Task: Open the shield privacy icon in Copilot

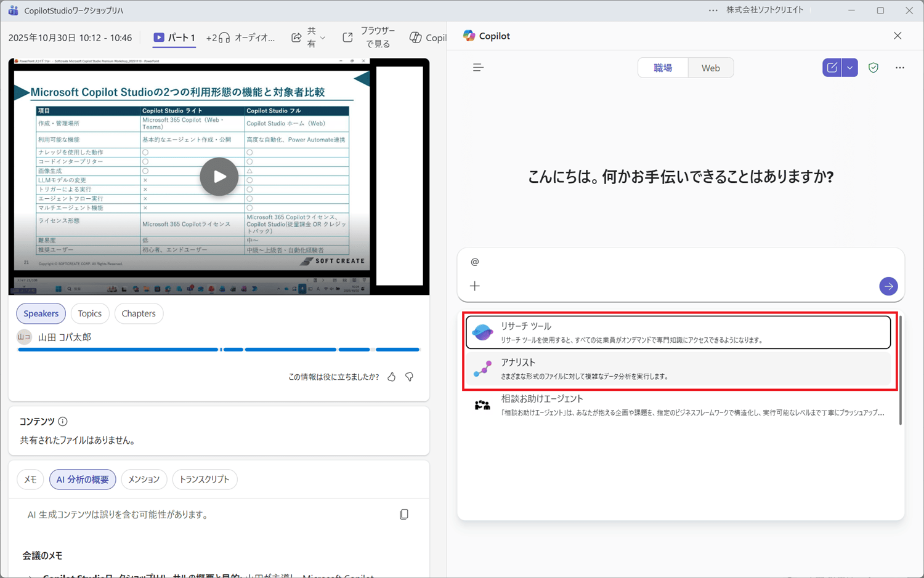Action: [x=873, y=68]
